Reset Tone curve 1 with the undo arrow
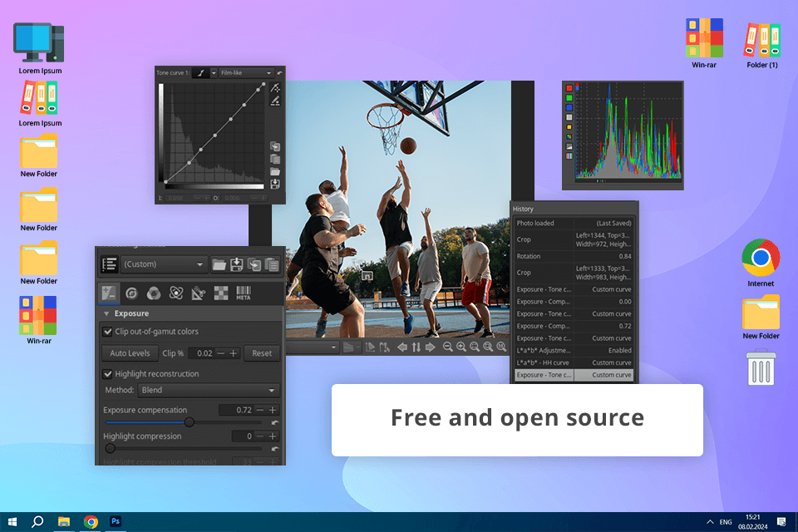This screenshot has height=532, width=798. (279, 73)
